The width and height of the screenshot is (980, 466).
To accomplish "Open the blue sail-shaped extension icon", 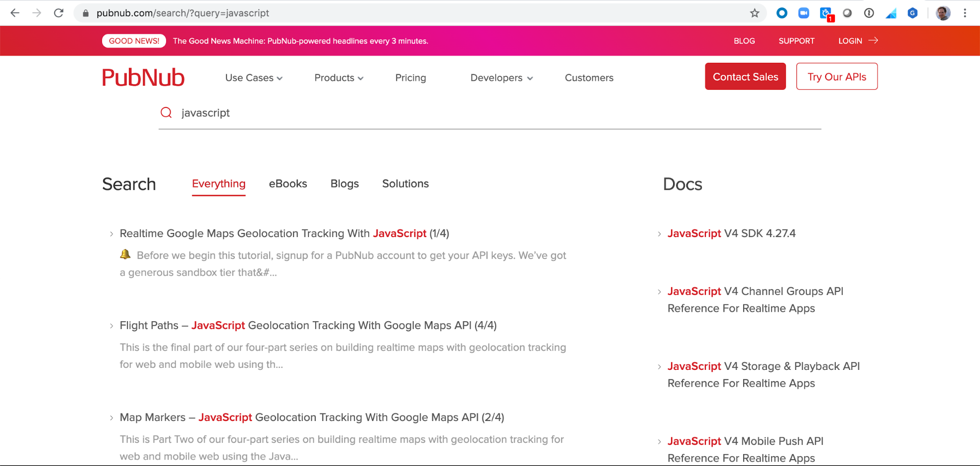I will pos(891,14).
